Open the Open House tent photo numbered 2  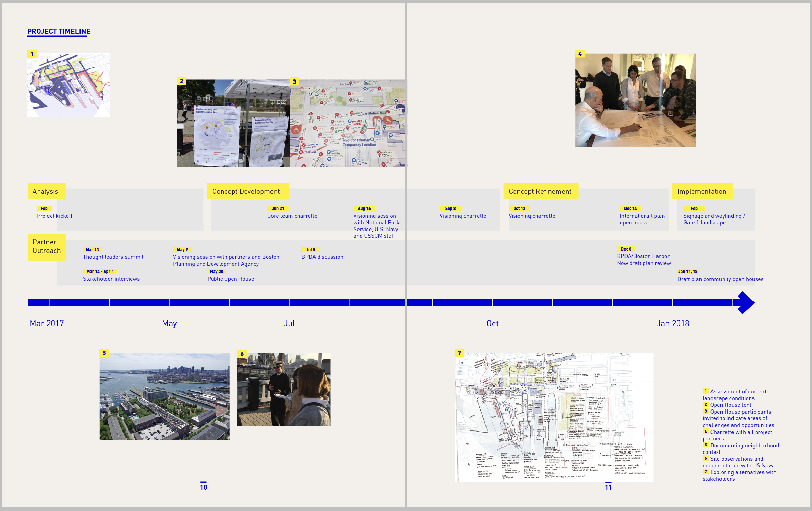pyautogui.click(x=234, y=124)
